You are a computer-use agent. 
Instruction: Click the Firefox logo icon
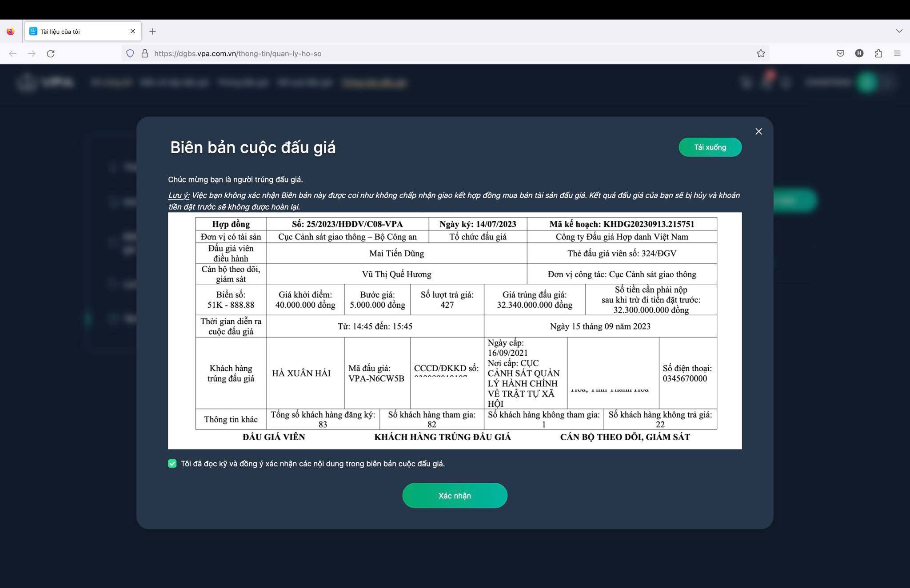(11, 32)
